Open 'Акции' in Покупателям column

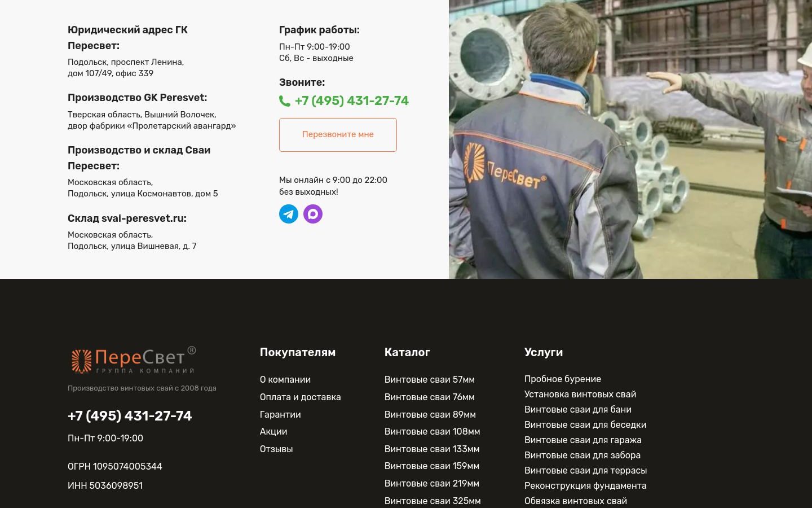pos(273,432)
